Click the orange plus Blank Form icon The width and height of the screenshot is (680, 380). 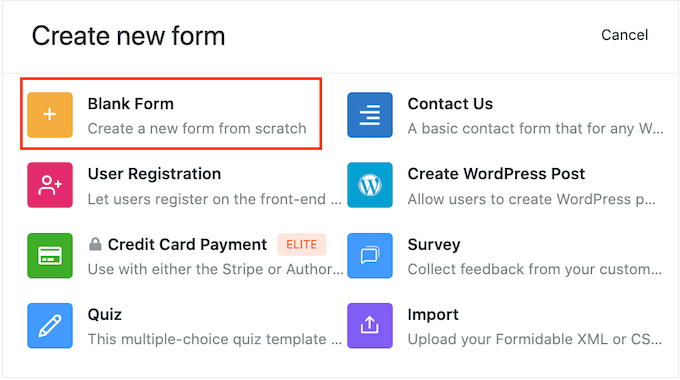(50, 115)
